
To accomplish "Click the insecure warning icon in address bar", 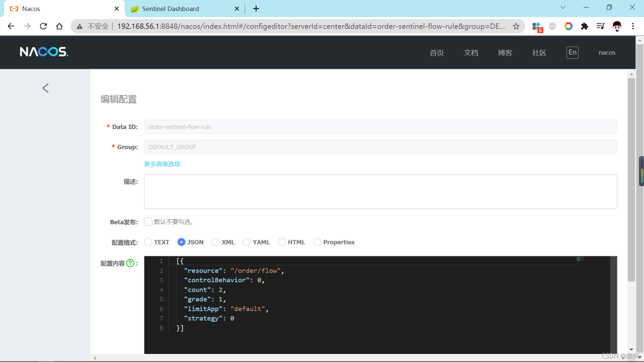I will click(80, 26).
